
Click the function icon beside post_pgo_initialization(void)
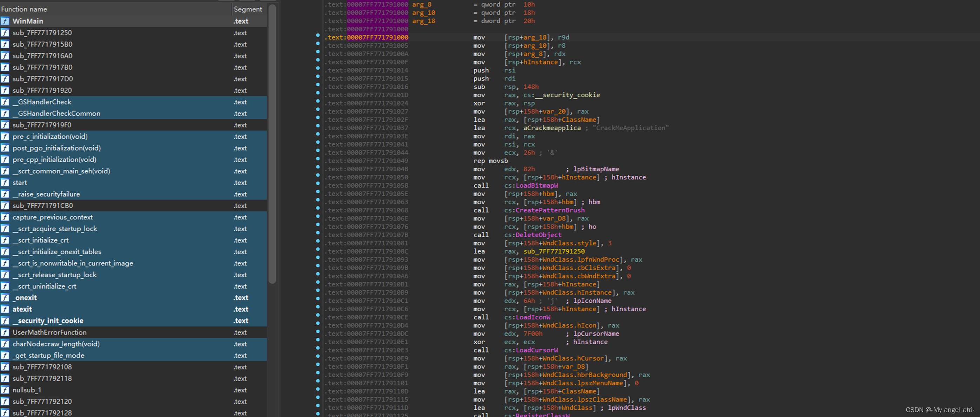[5, 148]
